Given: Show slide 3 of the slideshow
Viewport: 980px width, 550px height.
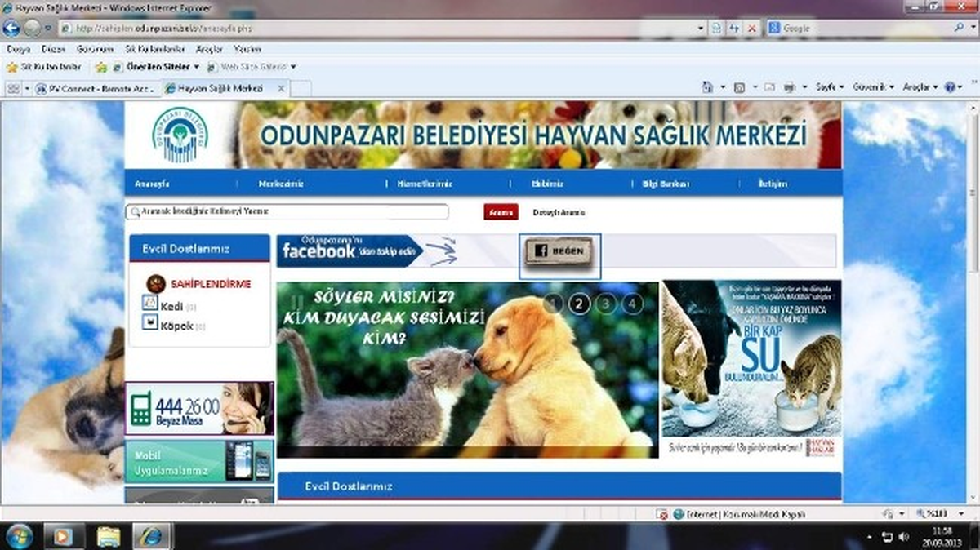Looking at the screenshot, I should pos(605,304).
